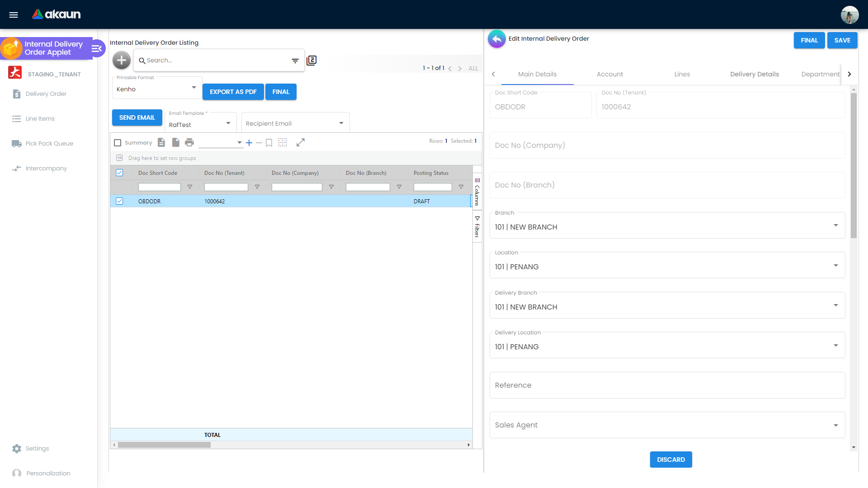This screenshot has width=868, height=488.
Task: Open the Recipient Email dropdown
Action: pos(295,123)
